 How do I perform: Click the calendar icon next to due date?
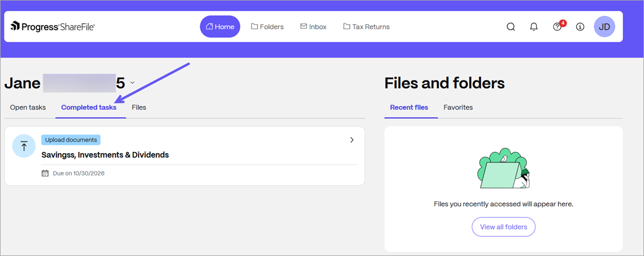tap(45, 173)
